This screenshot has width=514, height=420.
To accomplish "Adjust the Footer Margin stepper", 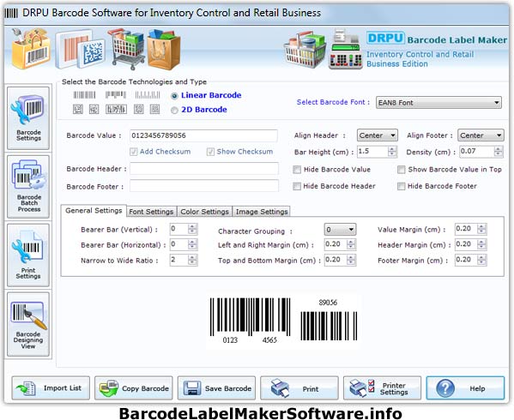I will point(481,260).
